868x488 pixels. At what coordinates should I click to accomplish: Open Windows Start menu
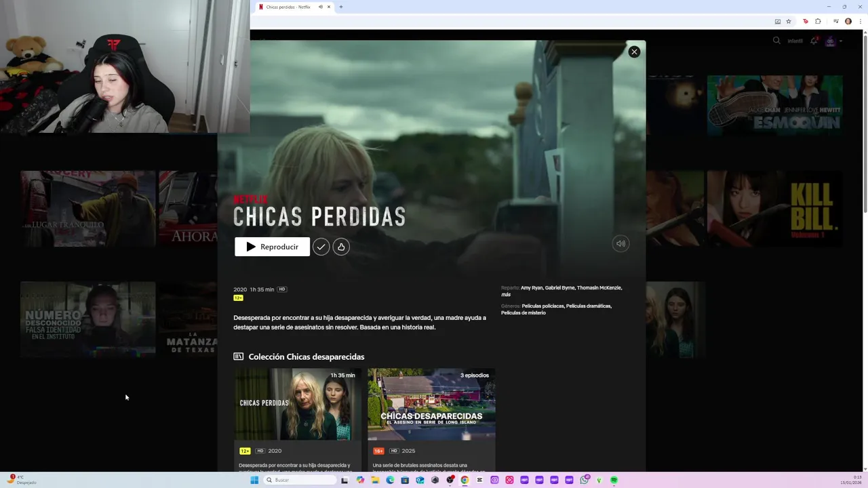click(x=254, y=480)
